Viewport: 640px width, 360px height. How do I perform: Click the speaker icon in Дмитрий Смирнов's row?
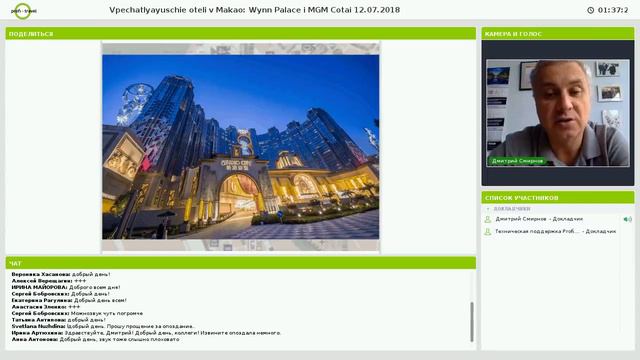pos(627,219)
